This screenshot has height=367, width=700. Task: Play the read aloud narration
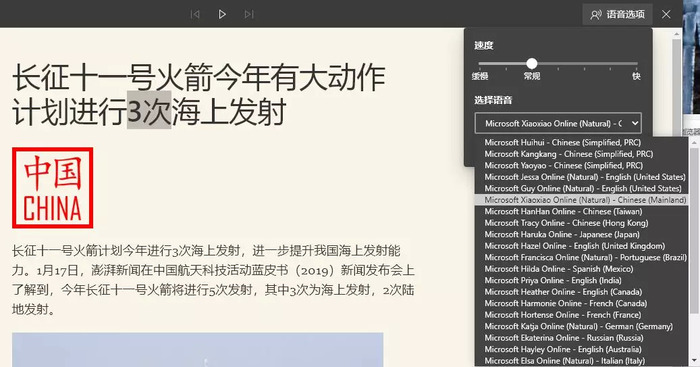222,14
